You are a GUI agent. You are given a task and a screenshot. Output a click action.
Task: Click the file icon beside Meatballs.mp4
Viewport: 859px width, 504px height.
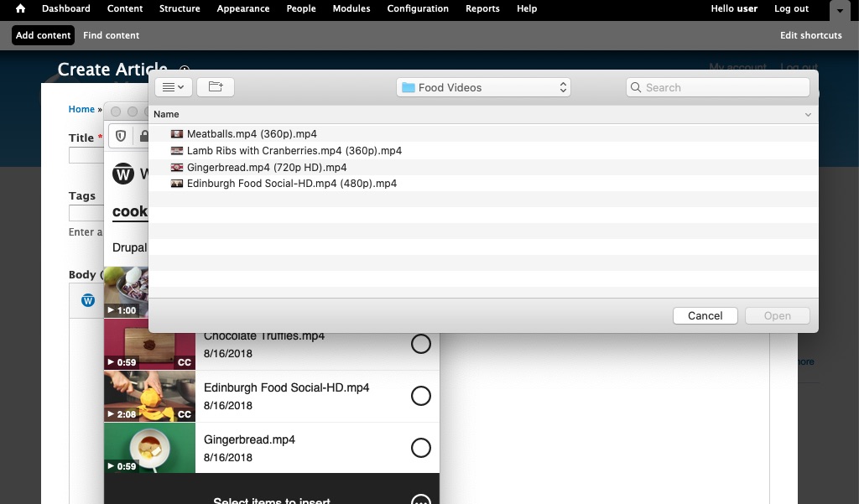pos(177,133)
